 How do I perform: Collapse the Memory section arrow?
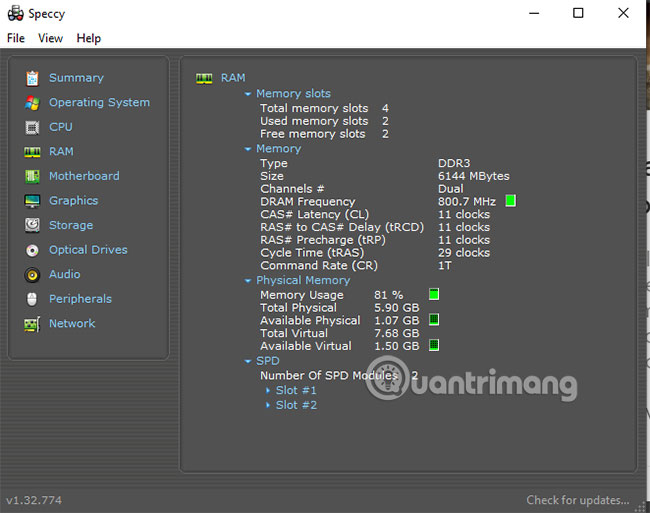click(247, 149)
